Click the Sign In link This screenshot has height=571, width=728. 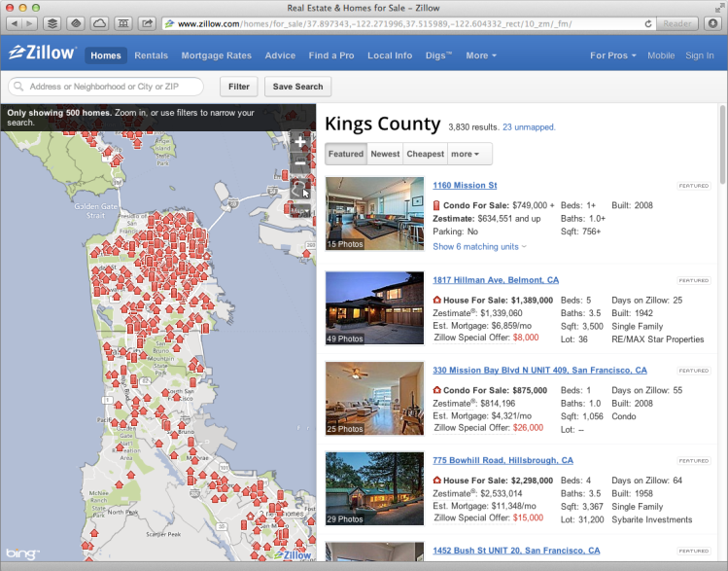tap(699, 55)
